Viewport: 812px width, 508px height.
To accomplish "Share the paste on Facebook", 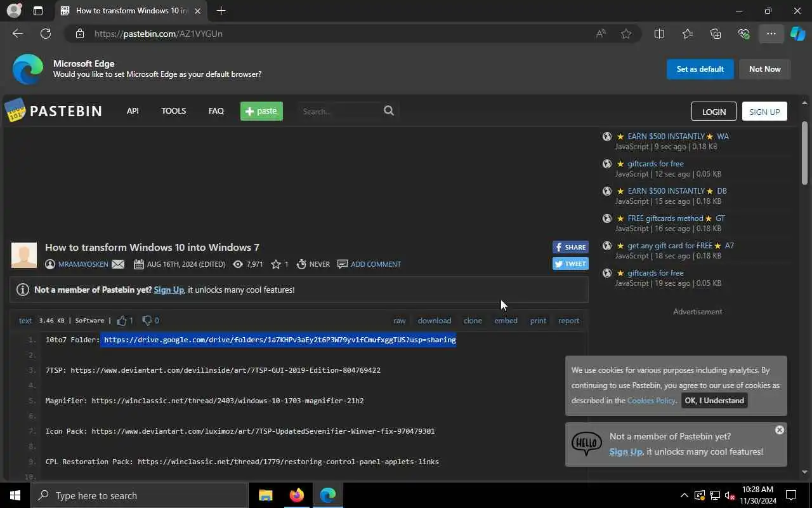I will coord(570,247).
